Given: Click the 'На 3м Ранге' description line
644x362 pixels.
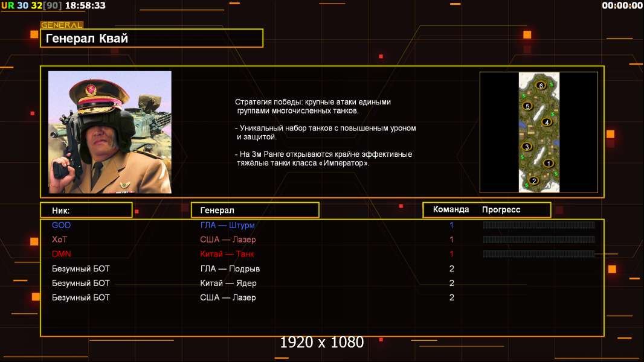Looking at the screenshot, I should click(324, 159).
